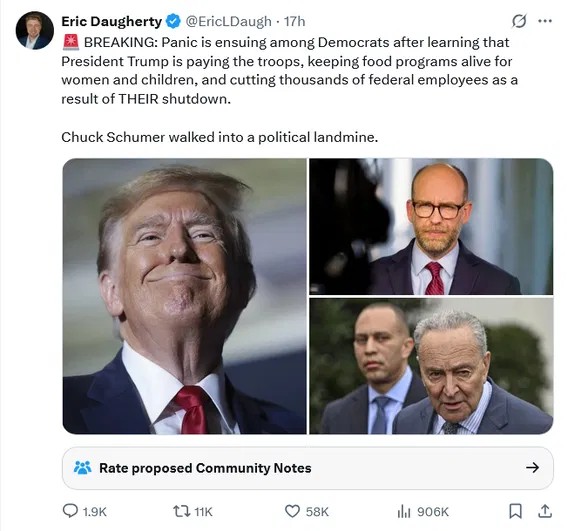Viewport: 568px width, 531px height.
Task: Bookmark this post
Action: (515, 511)
